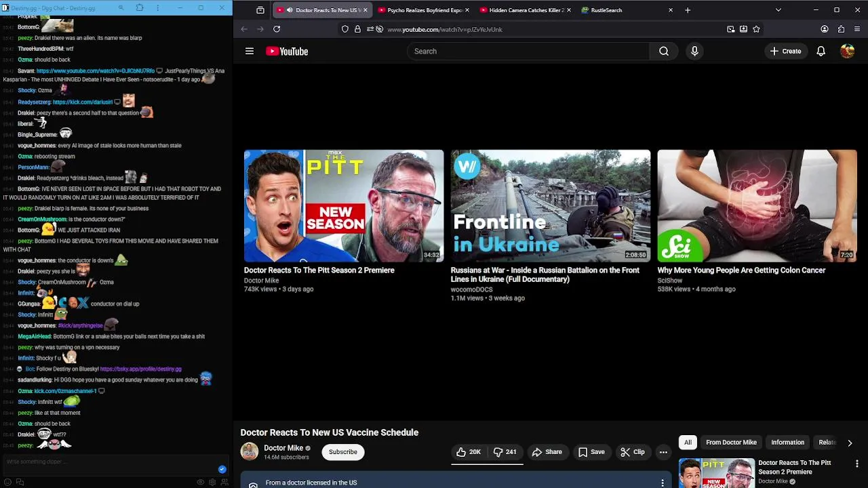Click the zoom magnifier in Destiny.gg titlebar
The width and height of the screenshot is (868, 488).
[x=121, y=8]
